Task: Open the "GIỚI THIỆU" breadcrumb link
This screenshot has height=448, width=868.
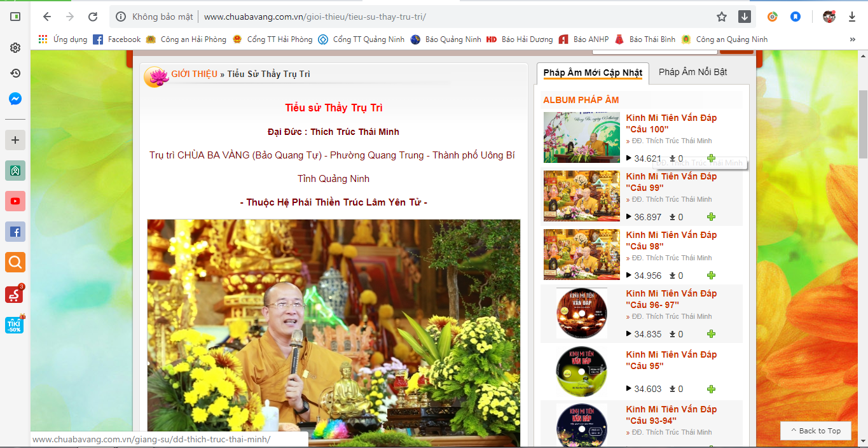Action: point(194,74)
